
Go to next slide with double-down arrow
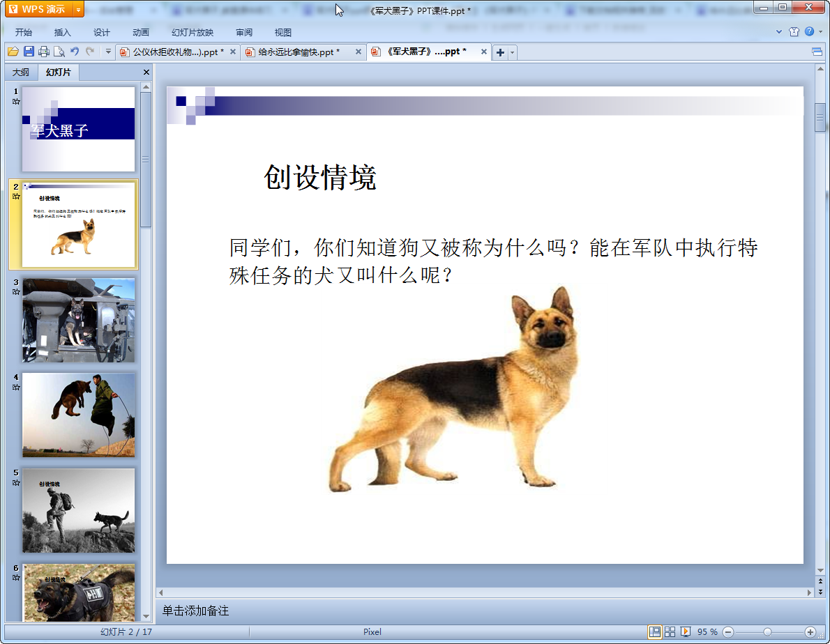820,592
